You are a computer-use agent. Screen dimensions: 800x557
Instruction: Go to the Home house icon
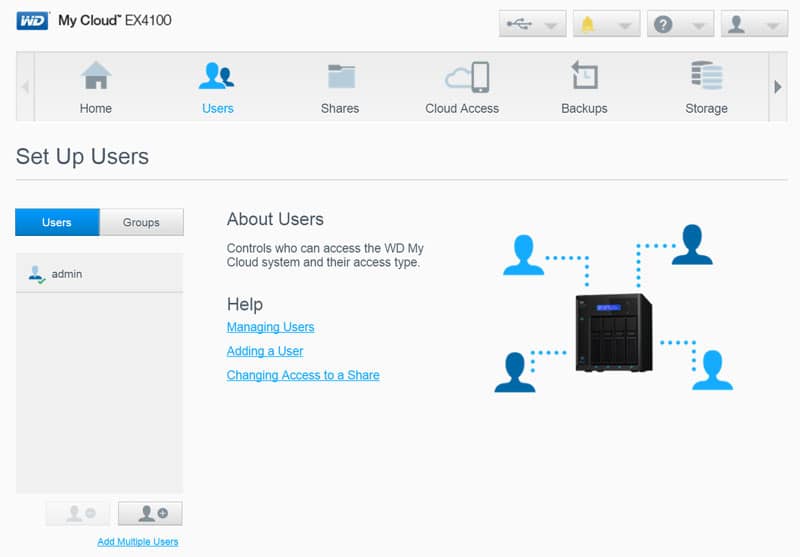click(96, 75)
